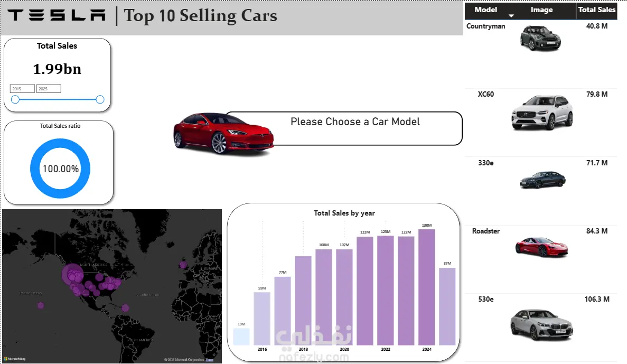Click the Countryman model name

click(x=485, y=26)
